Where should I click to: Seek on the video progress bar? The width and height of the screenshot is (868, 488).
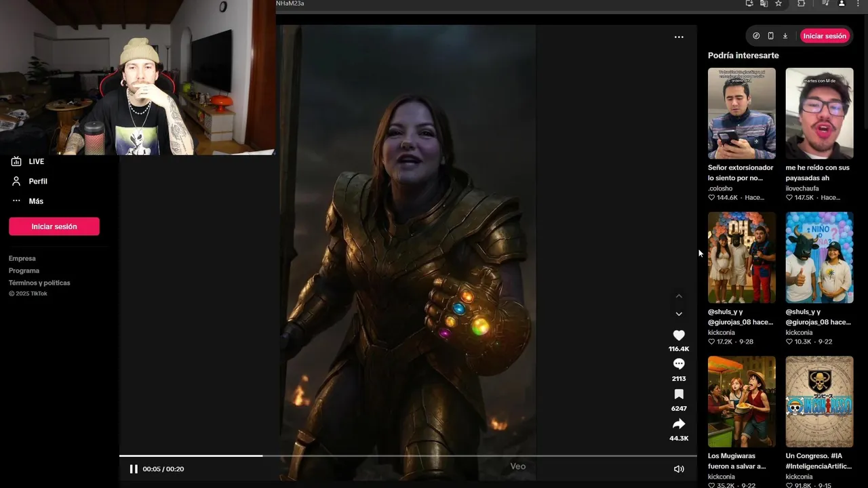point(408,455)
